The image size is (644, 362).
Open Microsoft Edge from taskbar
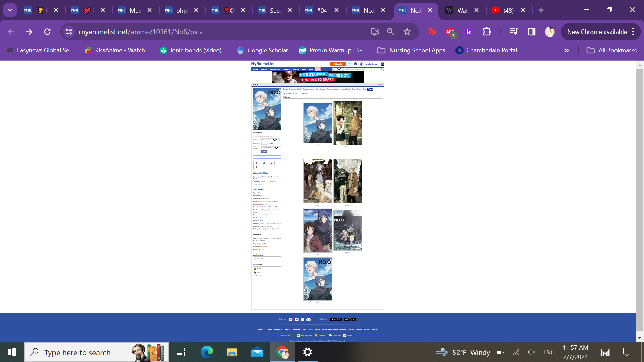tap(207, 352)
